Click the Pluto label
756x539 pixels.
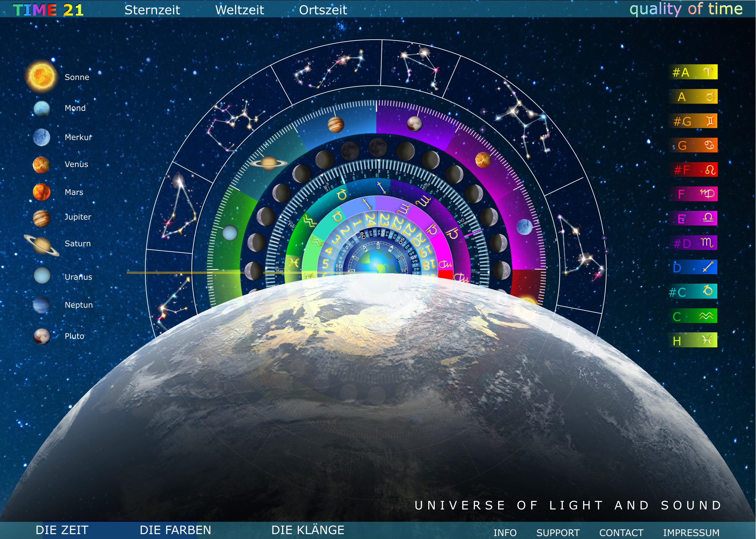pyautogui.click(x=74, y=336)
